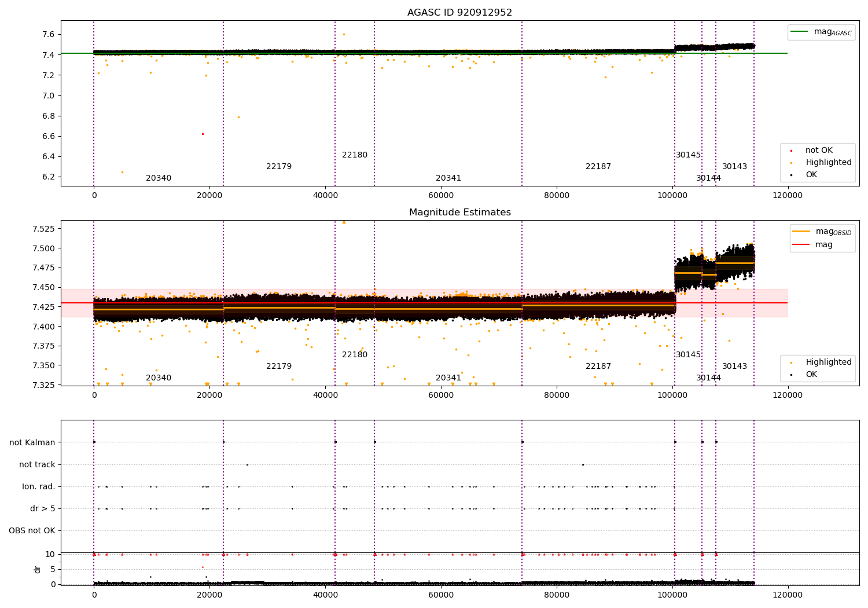The height and width of the screenshot is (608, 868).
Task: Click y-axis tick 7.6 on top plot
Action: point(48,34)
